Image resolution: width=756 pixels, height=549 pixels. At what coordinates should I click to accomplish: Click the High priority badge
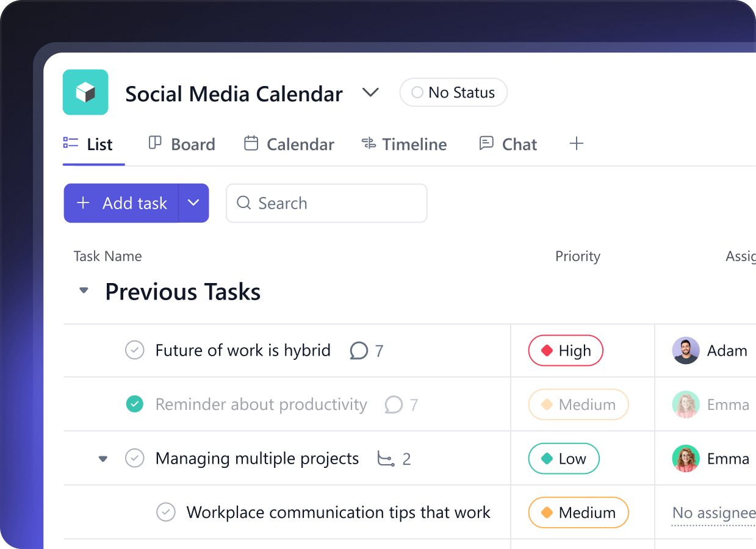565,351
